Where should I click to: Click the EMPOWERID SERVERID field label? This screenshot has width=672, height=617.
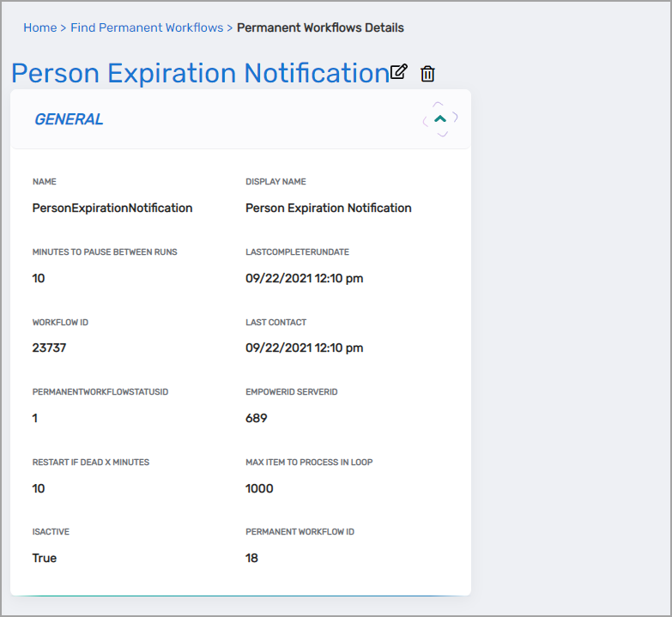(x=292, y=392)
